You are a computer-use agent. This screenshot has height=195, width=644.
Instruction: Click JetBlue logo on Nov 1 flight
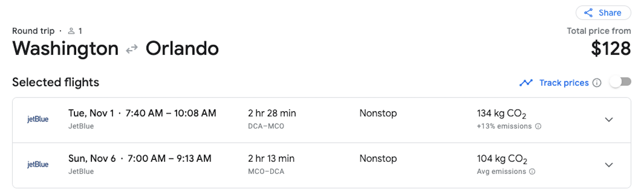(x=38, y=119)
